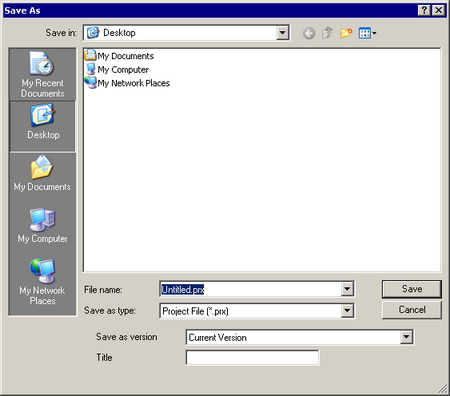450x396 pixels.
Task: Select My Network Places in file list
Action: click(127, 83)
